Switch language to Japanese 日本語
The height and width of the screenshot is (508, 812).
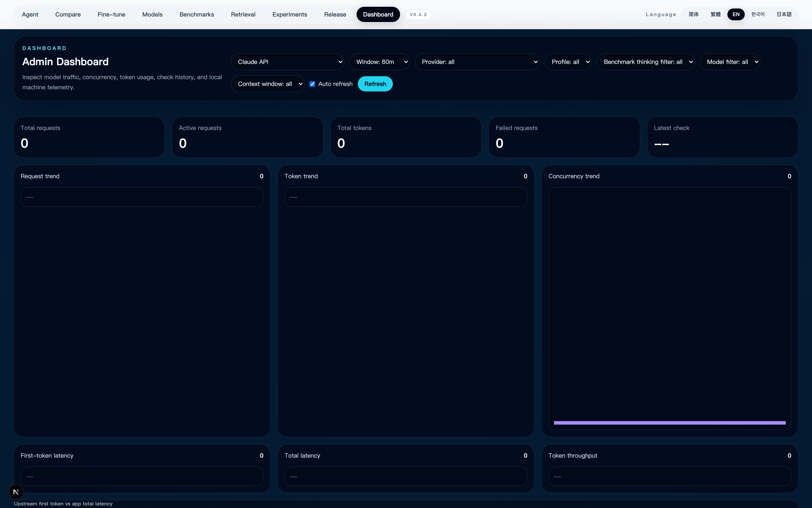tap(784, 14)
